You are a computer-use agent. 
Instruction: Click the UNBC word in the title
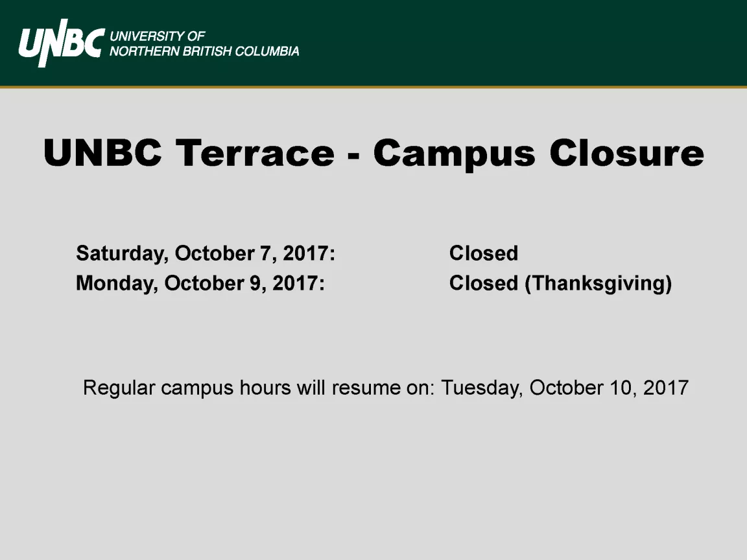[102, 154]
